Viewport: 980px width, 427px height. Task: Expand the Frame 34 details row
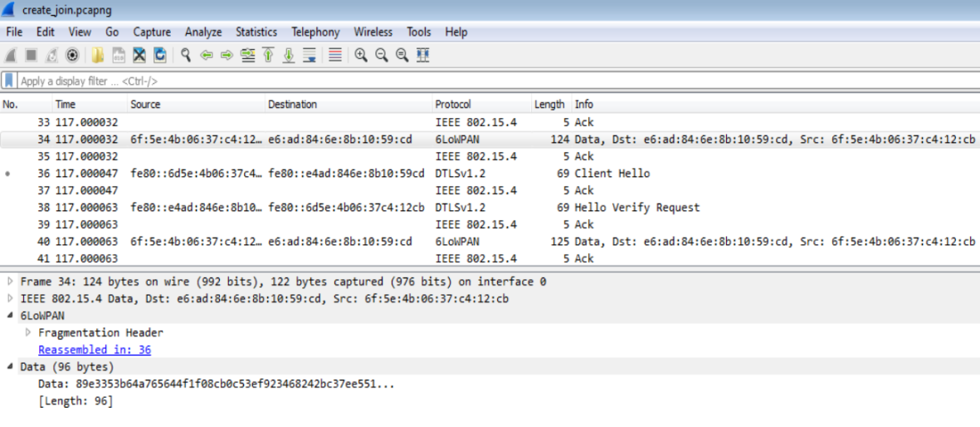(x=11, y=282)
